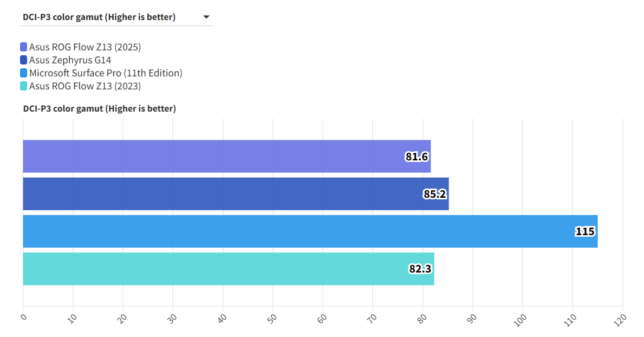Click the chart title above the bars
644x337 pixels.
(100, 109)
